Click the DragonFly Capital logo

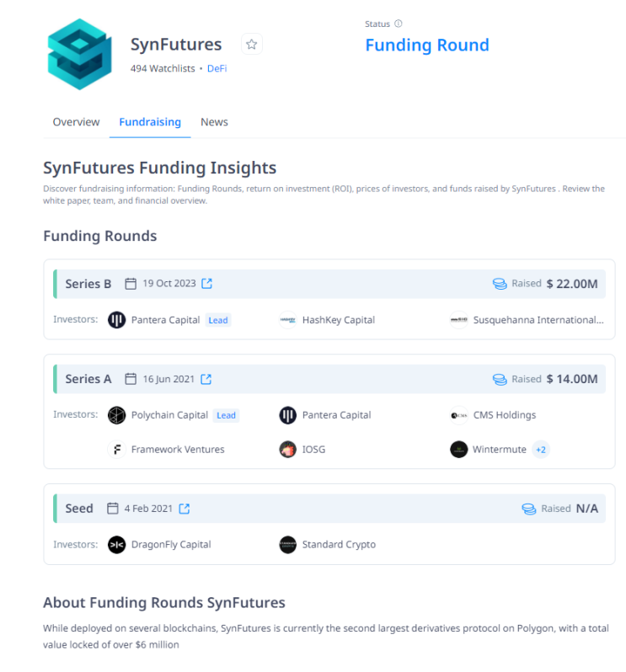pos(117,545)
